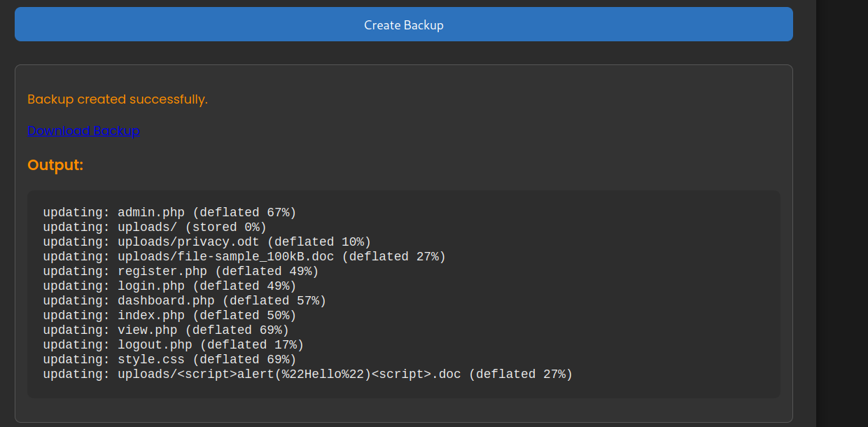Screen dimensions: 868x427
Task: Select the admin.php filename in the output
Action: click(151, 212)
